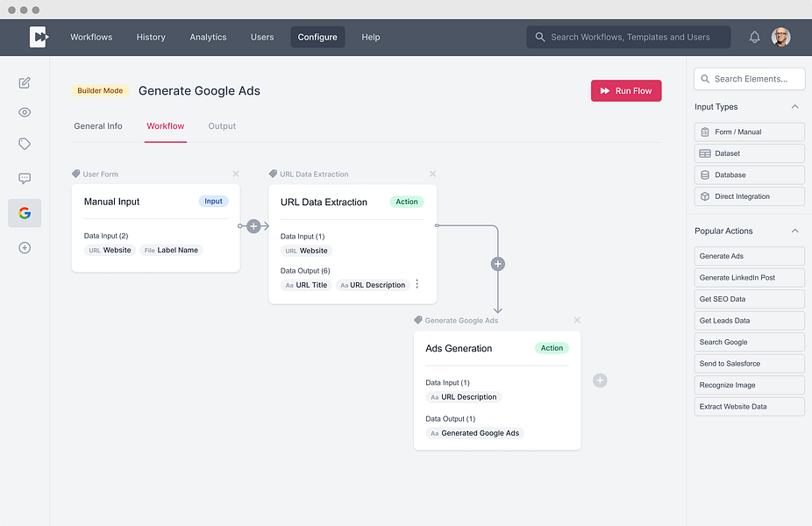Click the eye preview sidebar icon
The height and width of the screenshot is (526, 812).
[25, 112]
